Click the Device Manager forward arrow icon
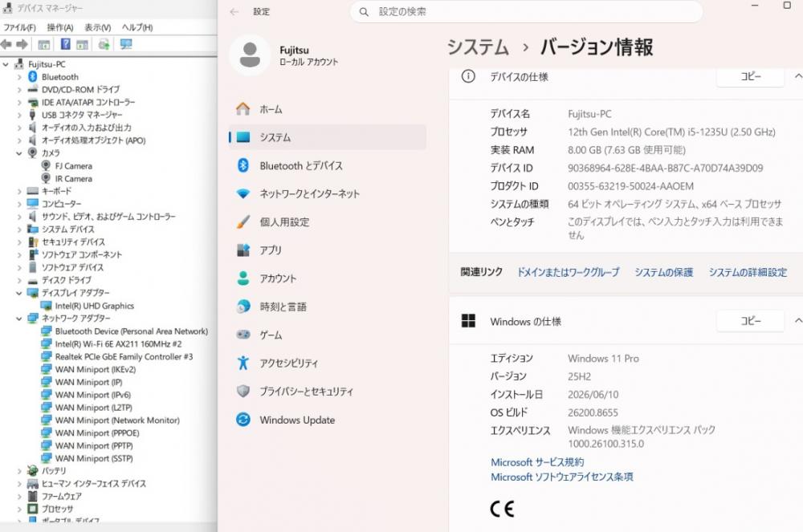Screen dimensions: 803x532 [22, 44]
